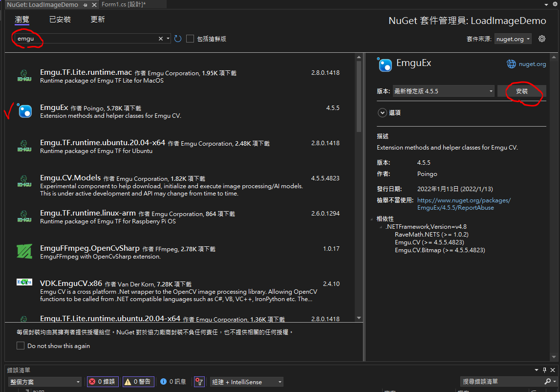560x392 pixels.
Task: Click the Emgu.TF.runtime.ubuntu.20.04-x64 package icon
Action: click(x=24, y=146)
